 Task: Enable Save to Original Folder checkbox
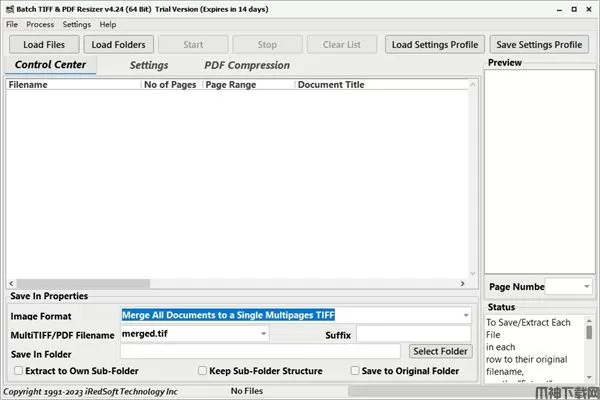(355, 371)
